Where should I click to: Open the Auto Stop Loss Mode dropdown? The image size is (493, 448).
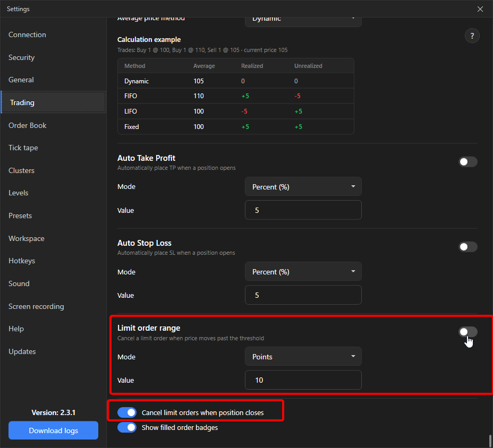[303, 271]
